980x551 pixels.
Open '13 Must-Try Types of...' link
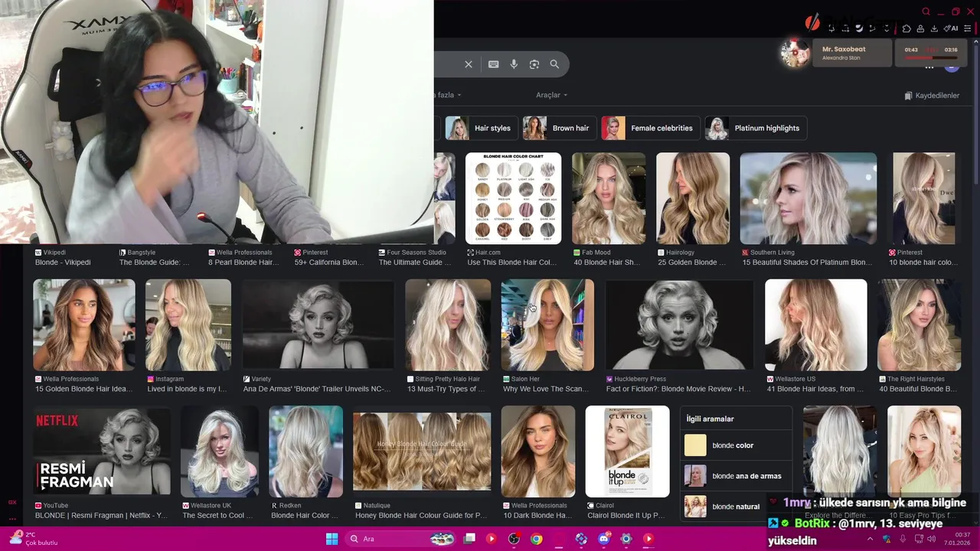pyautogui.click(x=446, y=389)
